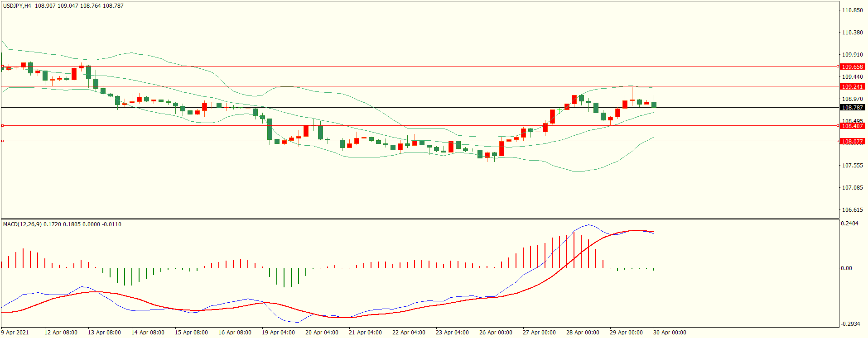Click the 19 Apr 04:00 time label
This screenshot has width=868, height=338.
(278, 333)
